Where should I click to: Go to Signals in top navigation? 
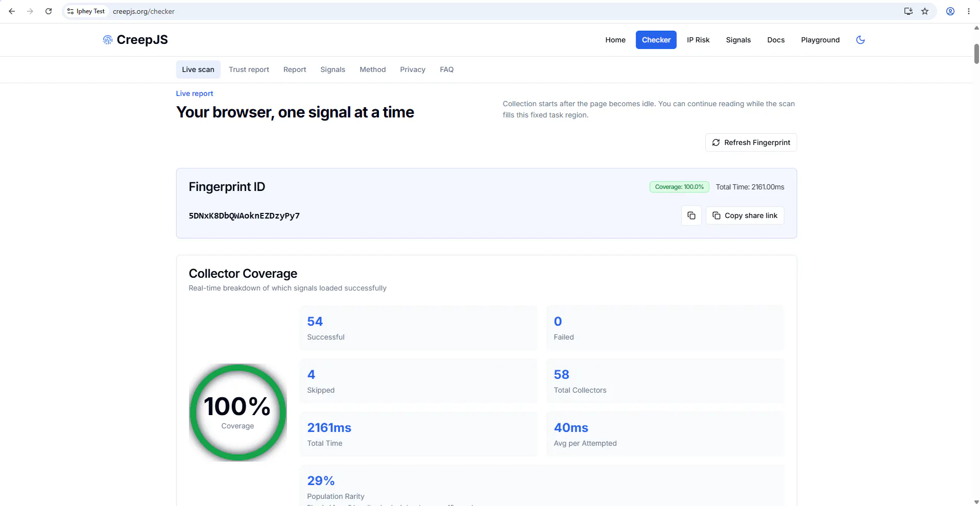click(x=738, y=40)
